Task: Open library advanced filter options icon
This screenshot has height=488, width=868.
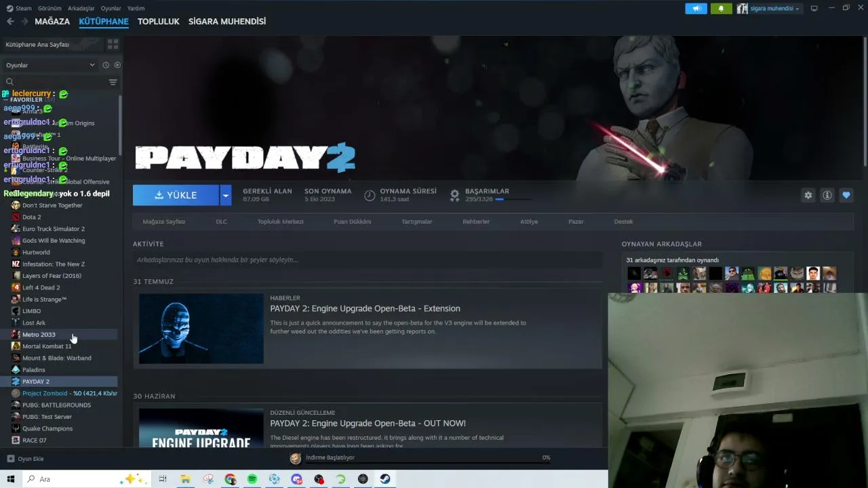Action: pos(113,82)
